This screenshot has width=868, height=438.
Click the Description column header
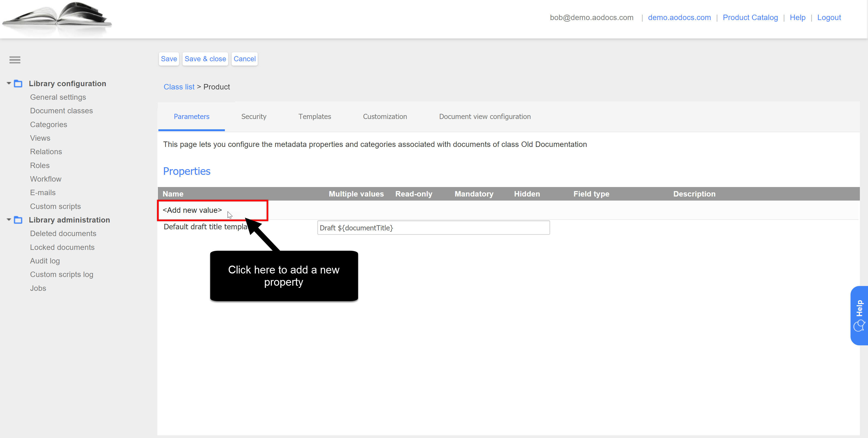(694, 194)
